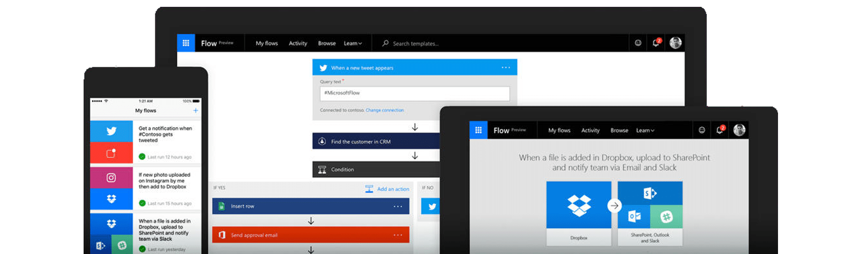Image resolution: width=868 pixels, height=254 pixels.
Task: Click the template title text on tablet
Action: 614,162
